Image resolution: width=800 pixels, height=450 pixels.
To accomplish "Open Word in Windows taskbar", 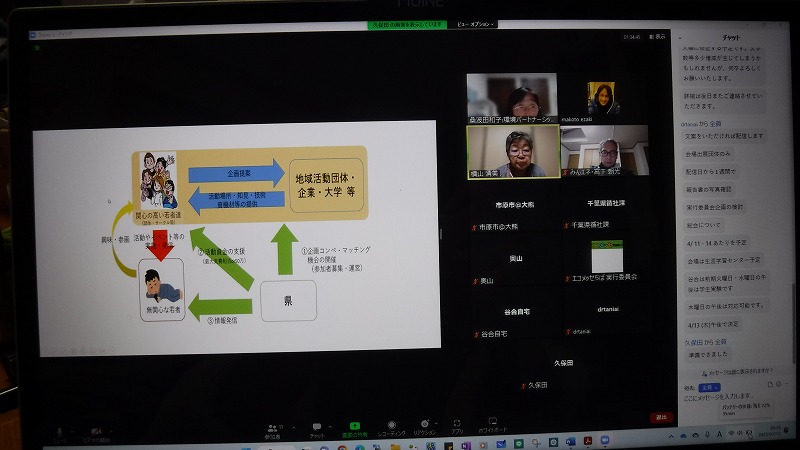I will (570, 442).
